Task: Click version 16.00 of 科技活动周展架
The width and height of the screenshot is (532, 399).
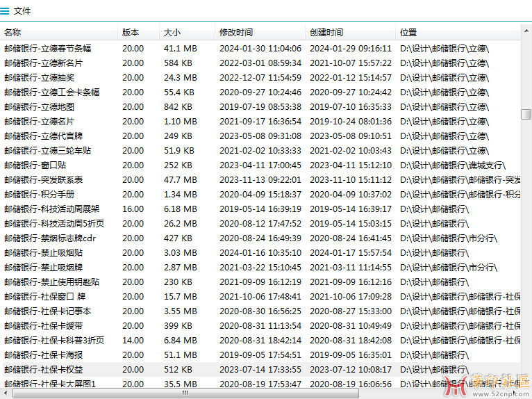Action: (x=133, y=209)
